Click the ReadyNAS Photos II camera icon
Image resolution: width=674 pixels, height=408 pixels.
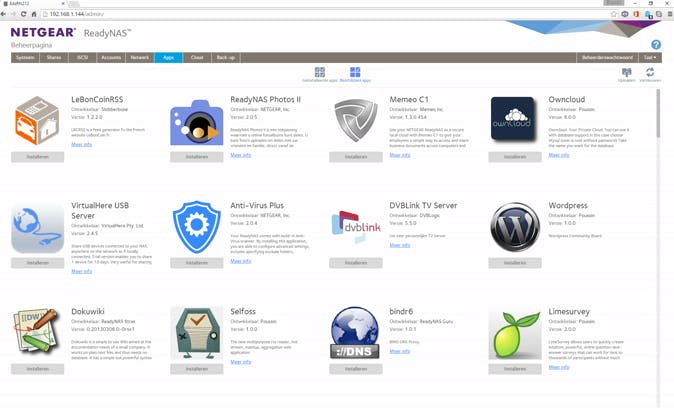coord(197,123)
